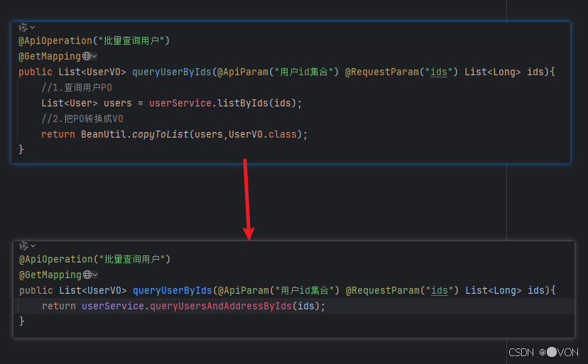
Task: Click @RequestParam annotation in the lower snippet
Action: (x=383, y=290)
